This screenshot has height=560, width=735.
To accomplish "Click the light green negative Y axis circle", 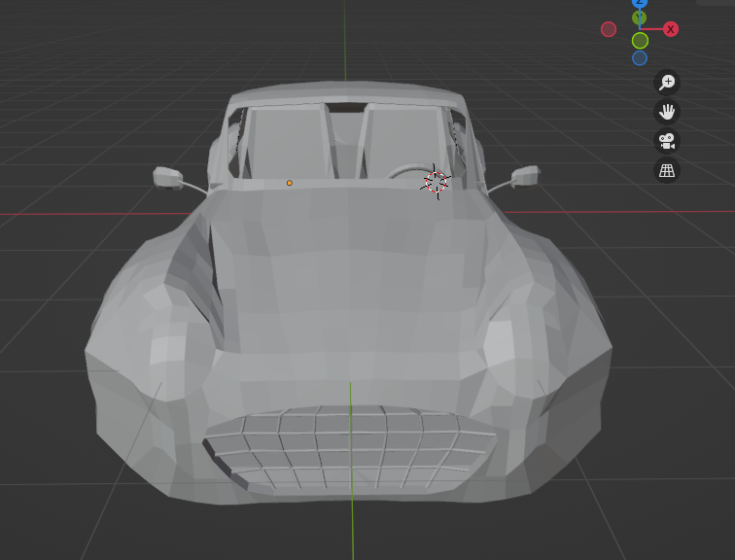I will click(640, 41).
